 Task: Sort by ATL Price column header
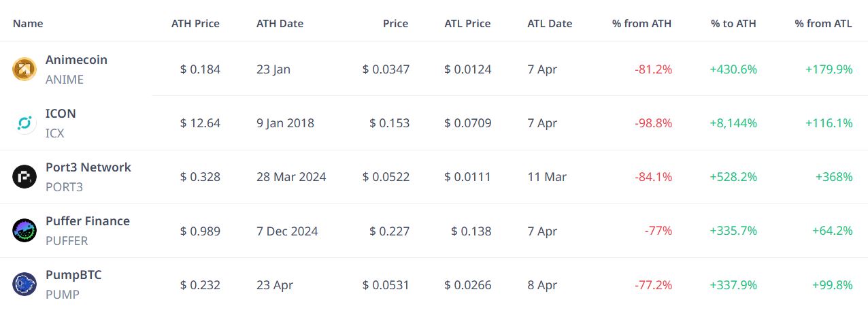pos(467,23)
